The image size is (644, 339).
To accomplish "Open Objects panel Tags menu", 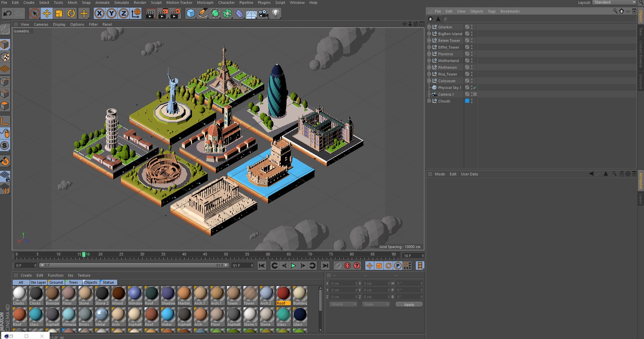I will click(492, 11).
